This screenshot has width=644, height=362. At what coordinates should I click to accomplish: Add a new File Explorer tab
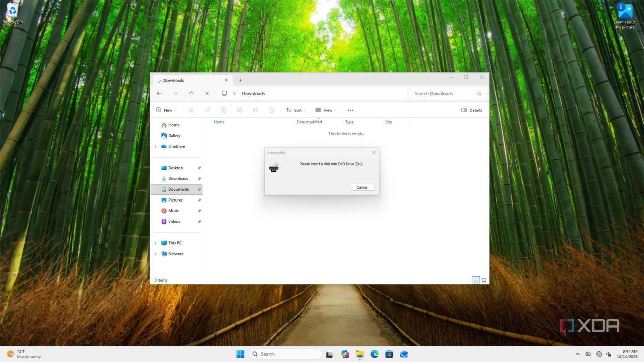point(241,80)
